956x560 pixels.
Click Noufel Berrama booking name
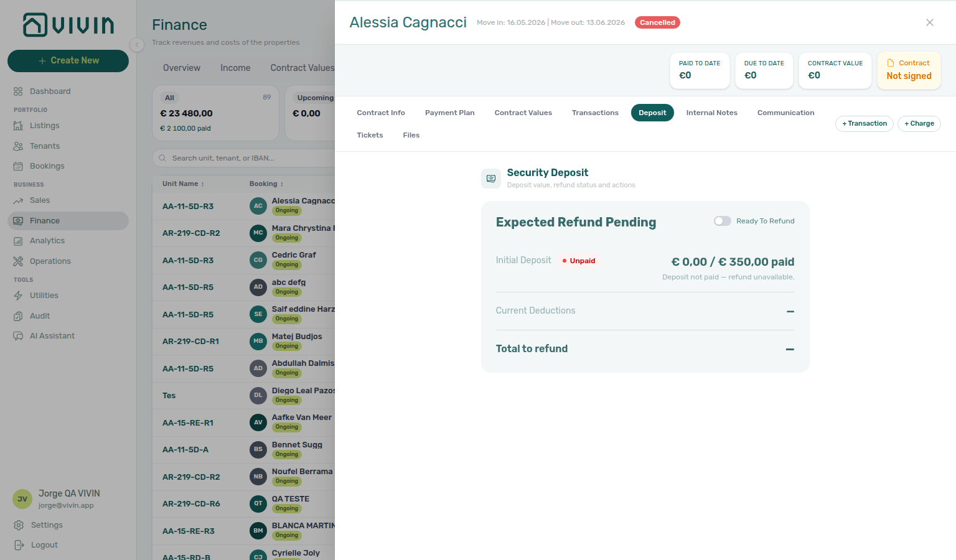click(x=302, y=472)
